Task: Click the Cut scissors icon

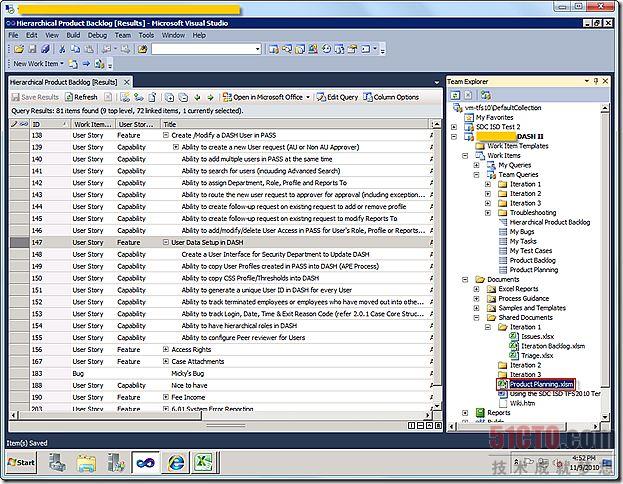Action: (62, 49)
